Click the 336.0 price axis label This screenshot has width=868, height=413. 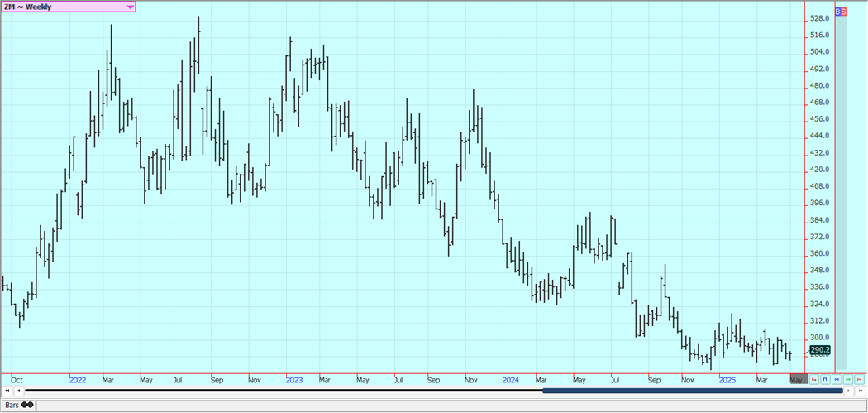[819, 287]
